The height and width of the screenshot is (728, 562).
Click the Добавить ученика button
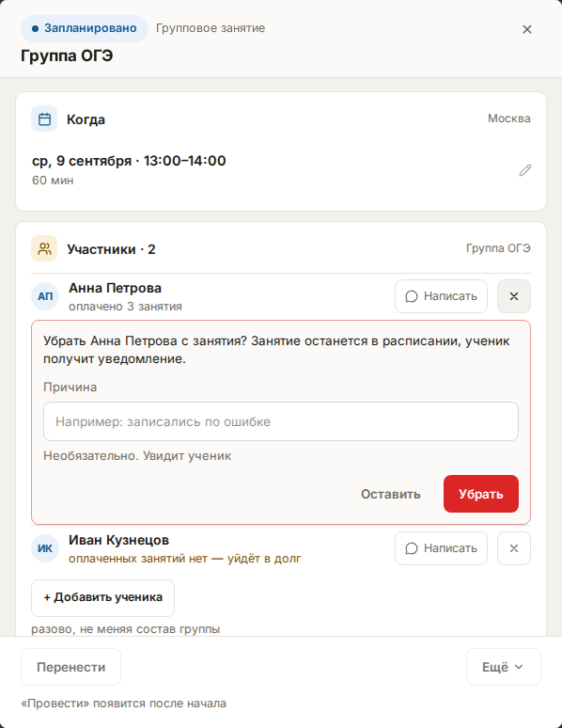point(103,598)
